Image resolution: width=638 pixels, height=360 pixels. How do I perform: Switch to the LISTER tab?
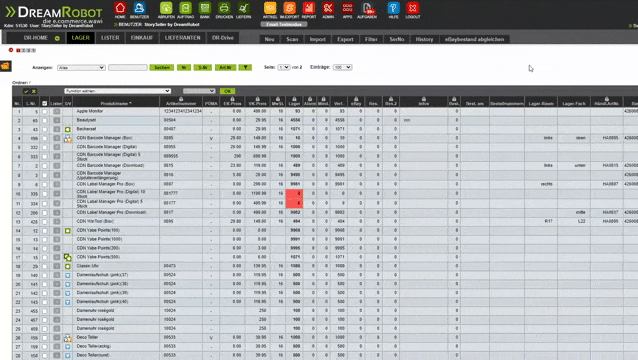[110, 38]
